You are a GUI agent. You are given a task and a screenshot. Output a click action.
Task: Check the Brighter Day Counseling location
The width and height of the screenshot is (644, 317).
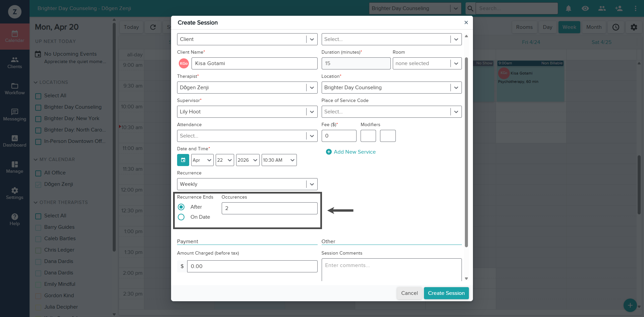click(38, 107)
